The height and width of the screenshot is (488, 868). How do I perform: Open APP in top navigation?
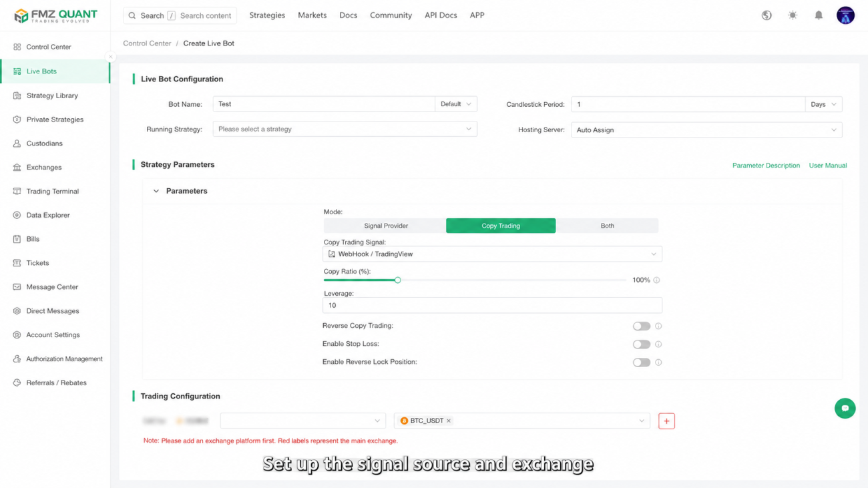[x=477, y=15]
